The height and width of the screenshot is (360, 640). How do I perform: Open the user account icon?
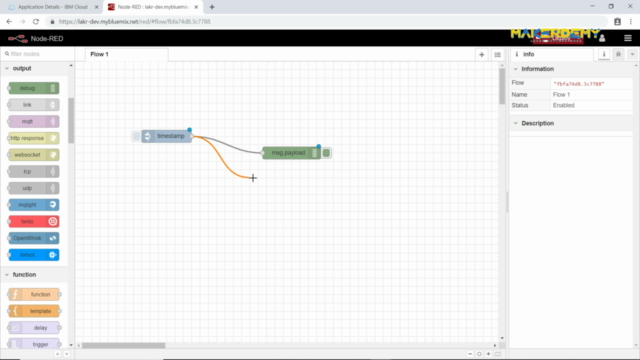point(602,38)
